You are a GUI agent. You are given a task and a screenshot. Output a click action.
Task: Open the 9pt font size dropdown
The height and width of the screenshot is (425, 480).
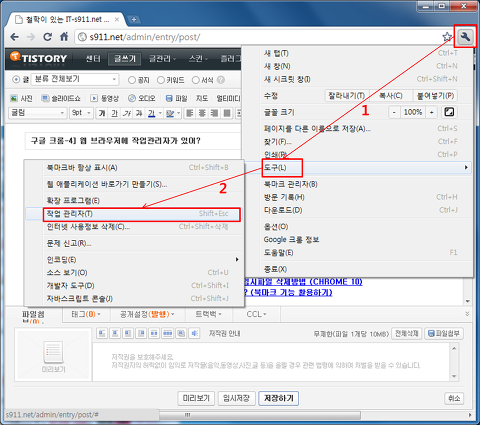pos(81,113)
